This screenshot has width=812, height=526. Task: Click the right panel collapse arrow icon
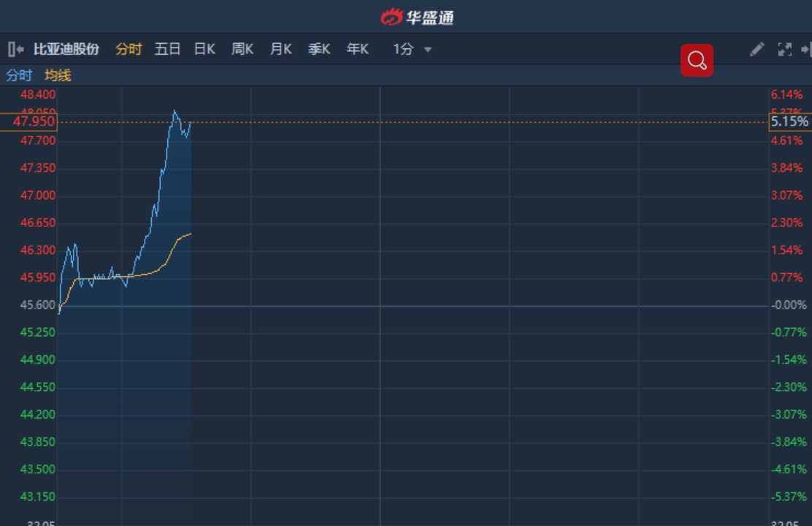click(x=805, y=49)
